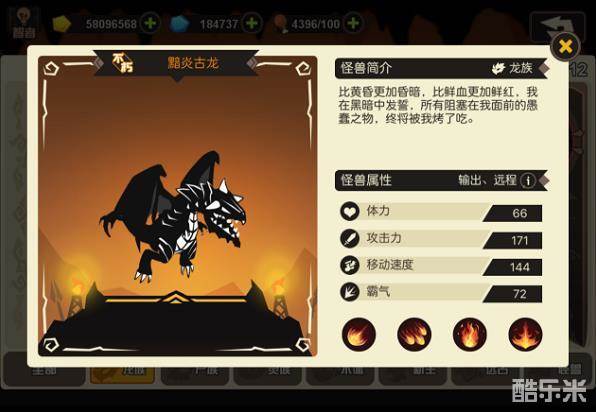
Task: Add more blue gems with plus
Action: coord(252,24)
